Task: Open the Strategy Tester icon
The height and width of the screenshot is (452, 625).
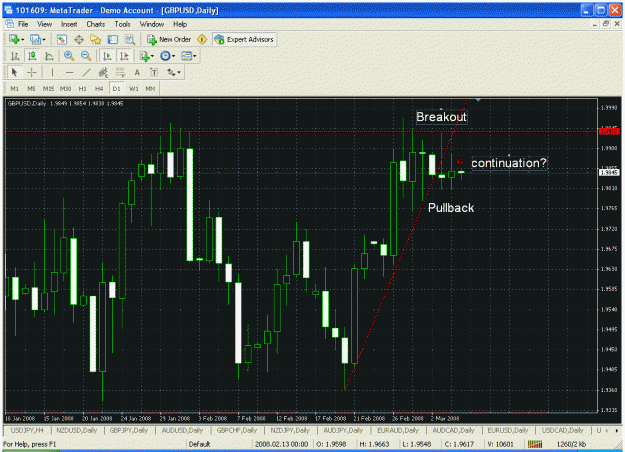Action: click(x=130, y=39)
